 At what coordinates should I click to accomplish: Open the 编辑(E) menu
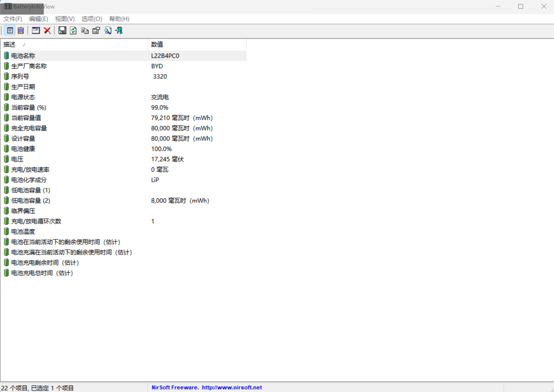point(38,19)
